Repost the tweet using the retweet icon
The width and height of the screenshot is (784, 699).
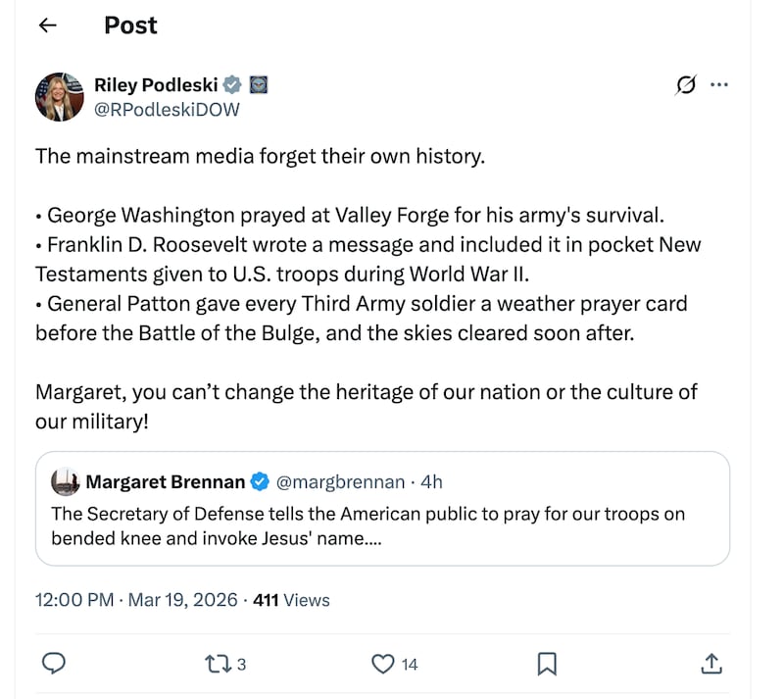point(218,664)
